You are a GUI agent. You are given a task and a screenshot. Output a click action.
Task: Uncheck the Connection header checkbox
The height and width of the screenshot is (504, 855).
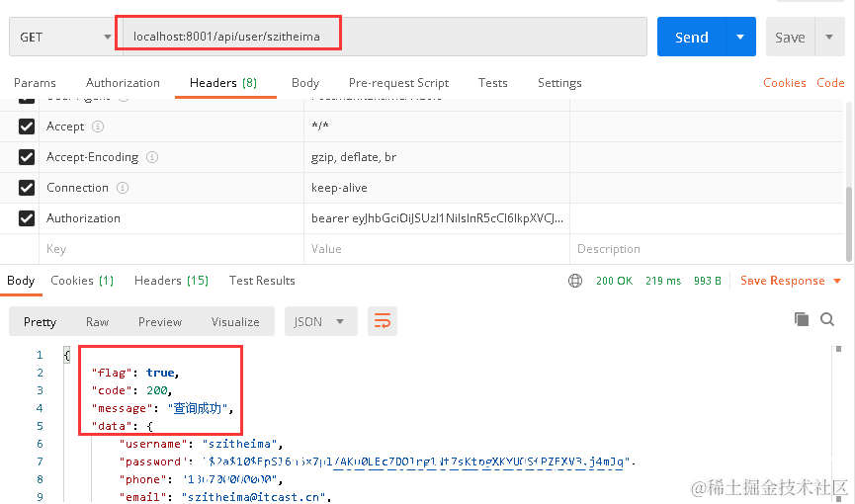26,188
